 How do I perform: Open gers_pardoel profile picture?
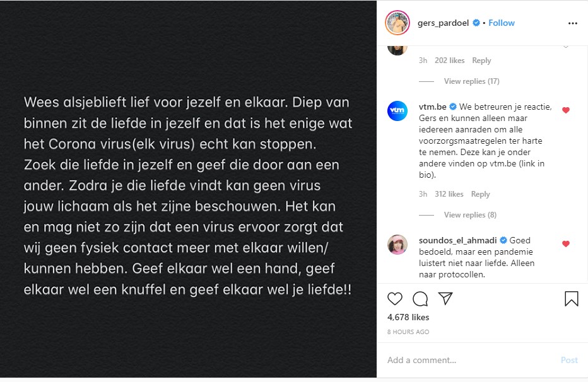tap(397, 23)
